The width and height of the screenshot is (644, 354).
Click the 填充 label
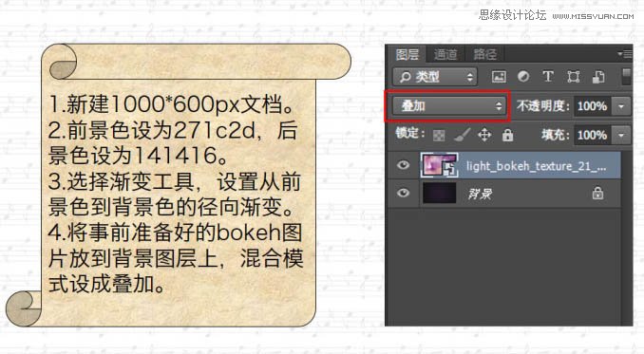(x=556, y=135)
